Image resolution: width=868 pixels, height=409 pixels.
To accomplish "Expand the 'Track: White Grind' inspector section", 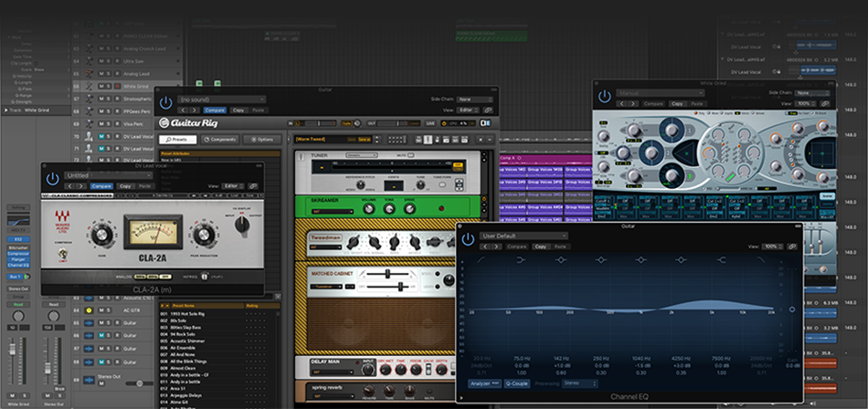I will click(x=6, y=110).
